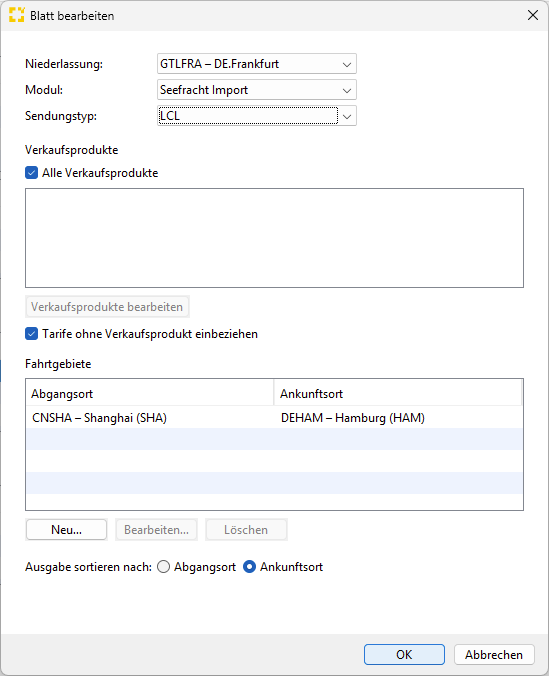Click the LCL Sendungstyp field
Image resolution: width=549 pixels, height=676 pixels.
coord(248,116)
